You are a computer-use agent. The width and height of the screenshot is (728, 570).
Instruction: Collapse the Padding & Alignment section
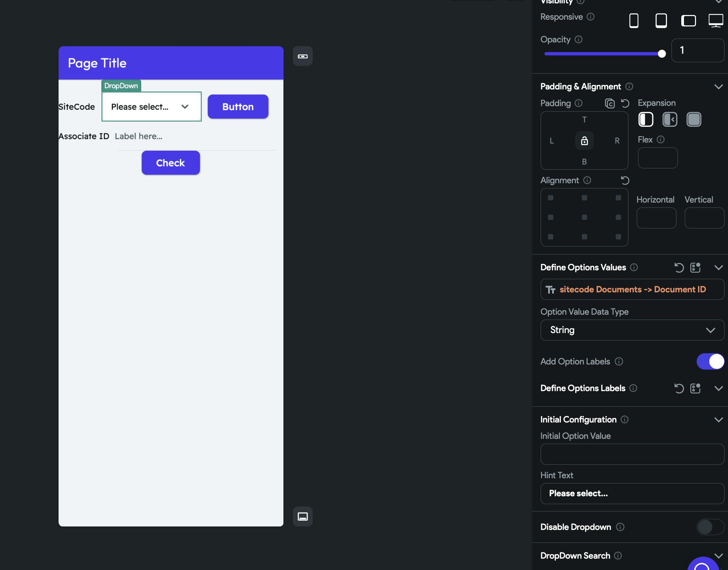coord(718,87)
